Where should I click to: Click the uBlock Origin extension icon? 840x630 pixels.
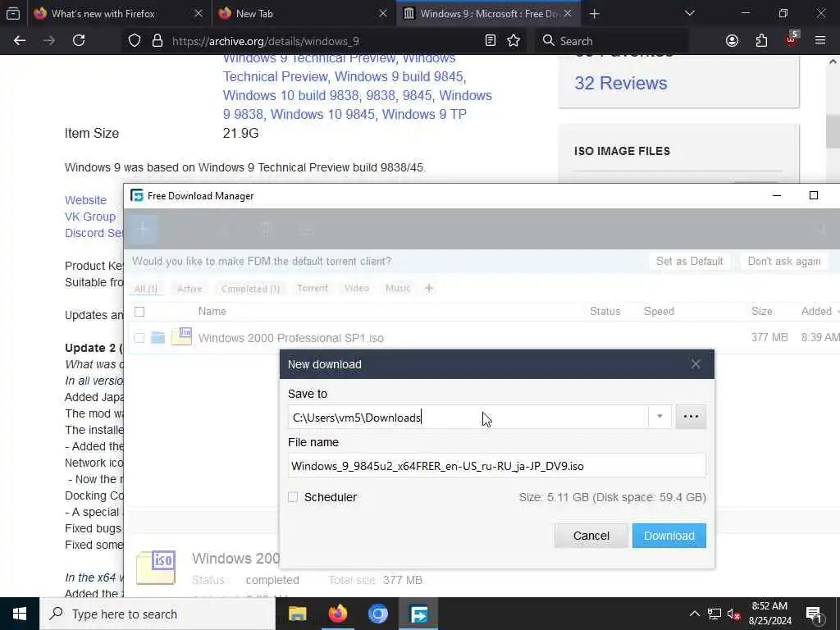[x=792, y=39]
